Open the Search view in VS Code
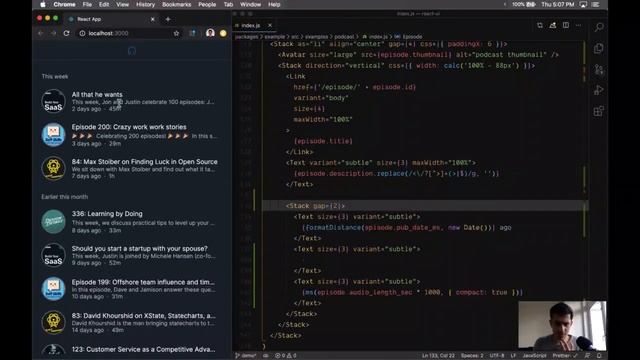Viewport: 640px width, 360px height. [599, 27]
